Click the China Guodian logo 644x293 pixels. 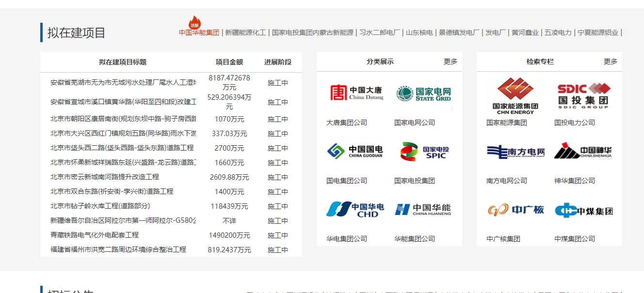point(354,151)
